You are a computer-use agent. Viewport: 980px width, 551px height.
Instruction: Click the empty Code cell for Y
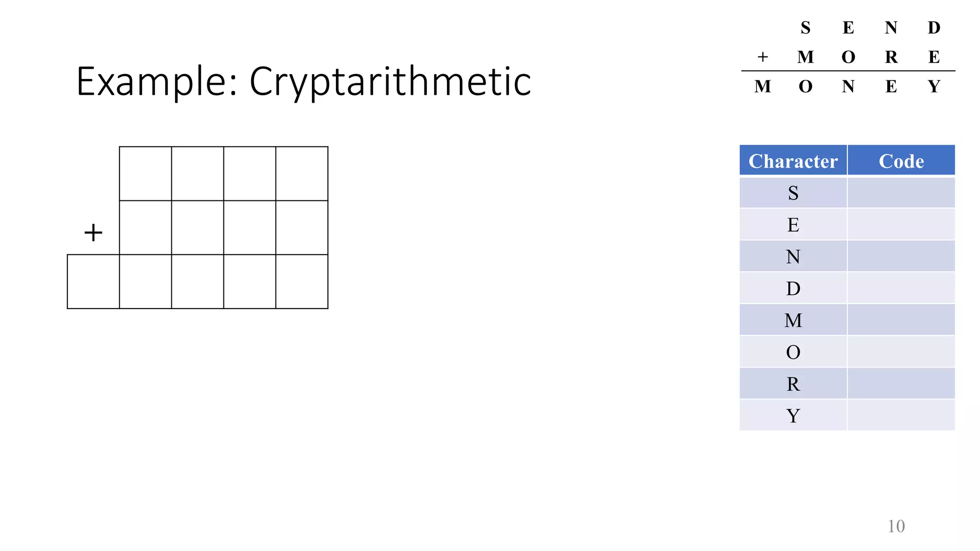point(901,415)
